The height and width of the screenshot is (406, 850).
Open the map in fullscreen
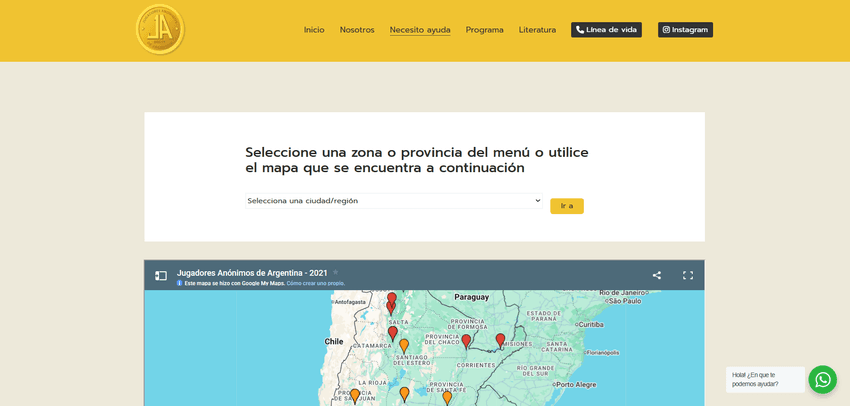coord(688,275)
